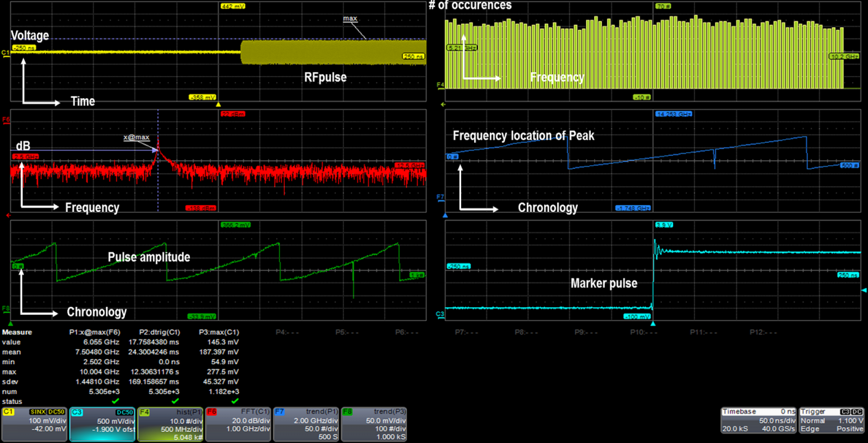This screenshot has height=443, width=868.
Task: Click the cyan trigger level arrow at right edge
Action: (864, 290)
